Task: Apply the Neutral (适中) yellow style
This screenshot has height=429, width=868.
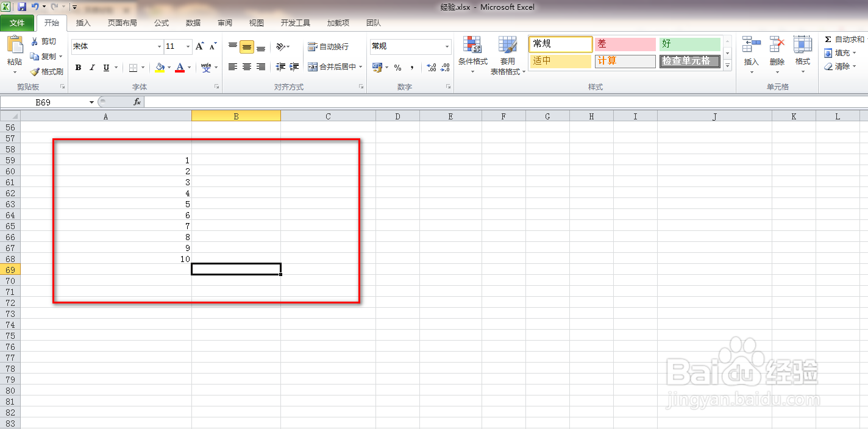Action: pos(560,61)
